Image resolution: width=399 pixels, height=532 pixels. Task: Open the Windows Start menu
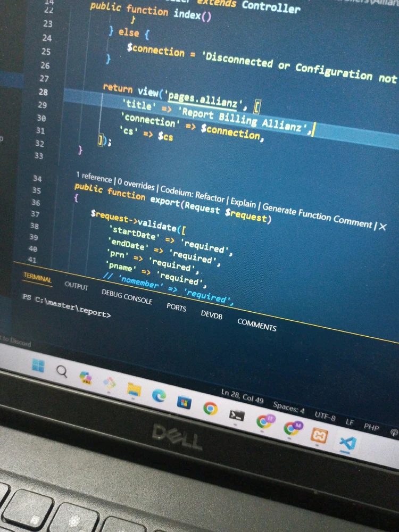[x=38, y=365]
